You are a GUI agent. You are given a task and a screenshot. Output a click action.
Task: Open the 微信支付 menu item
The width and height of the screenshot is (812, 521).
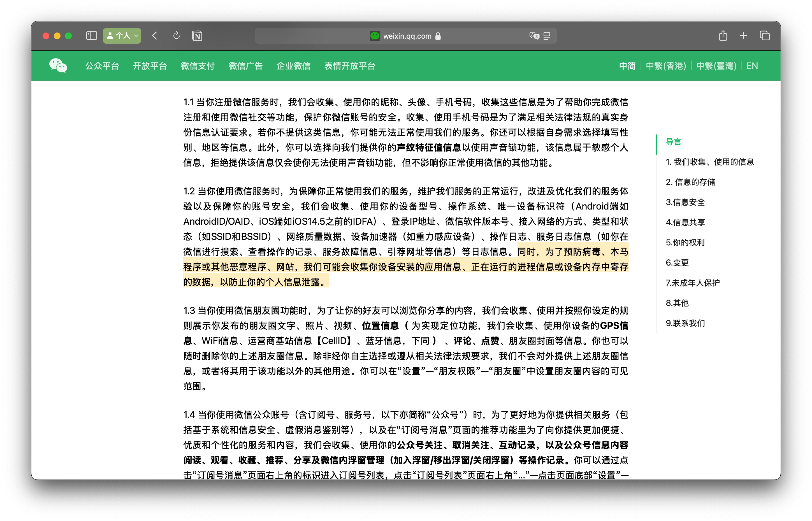coord(198,66)
